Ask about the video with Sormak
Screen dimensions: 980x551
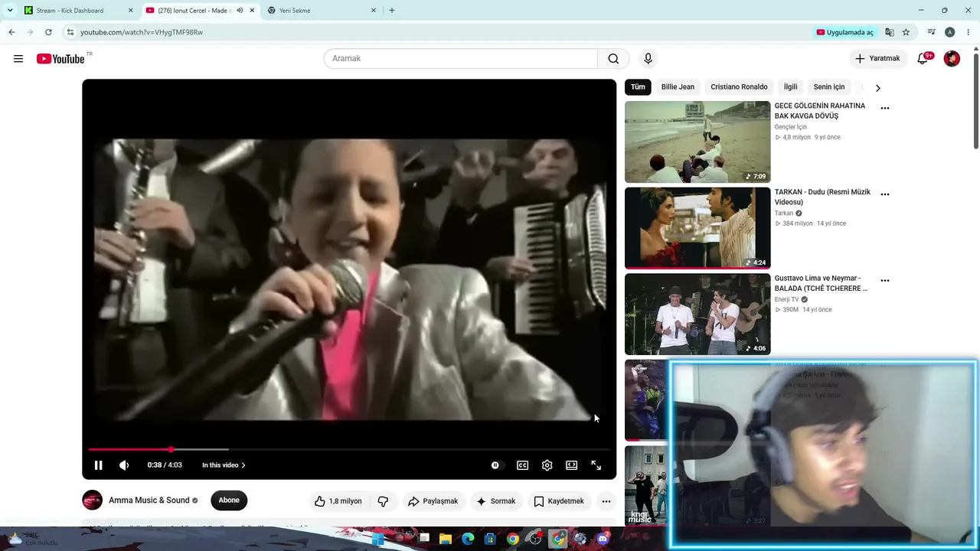(495, 501)
